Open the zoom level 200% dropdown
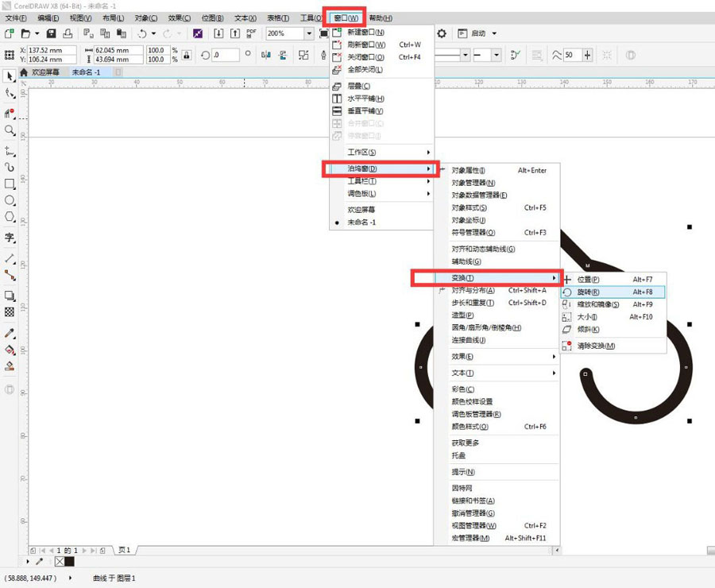This screenshot has height=588, width=715. 309,33
